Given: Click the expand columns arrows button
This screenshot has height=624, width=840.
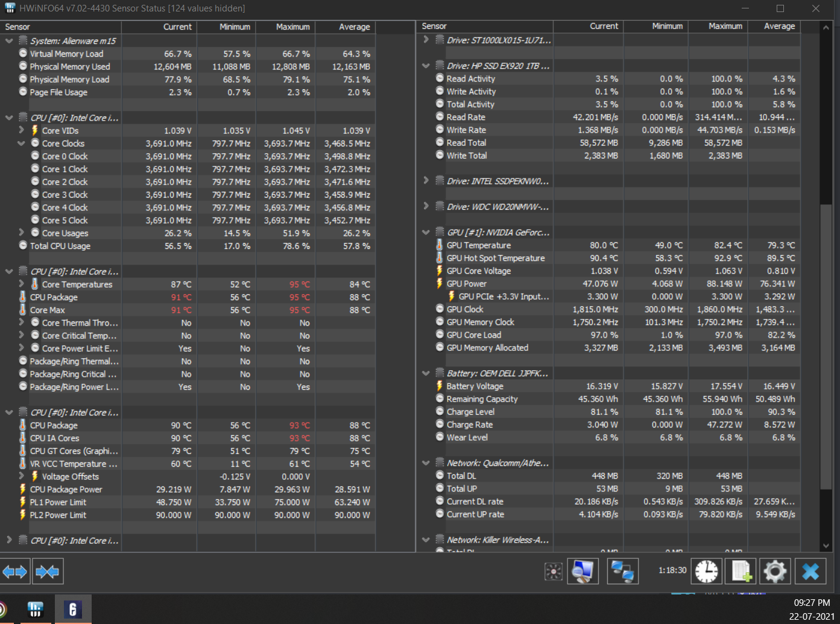Looking at the screenshot, I should (x=15, y=571).
